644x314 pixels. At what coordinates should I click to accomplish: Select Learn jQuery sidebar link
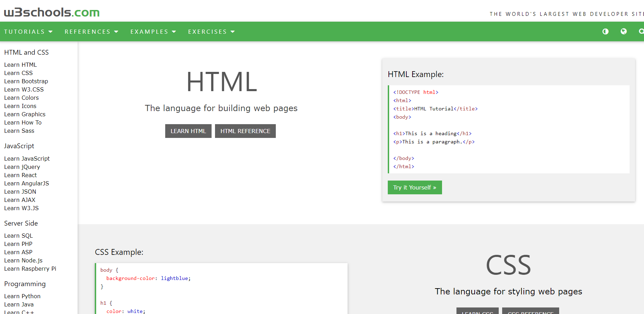click(22, 167)
